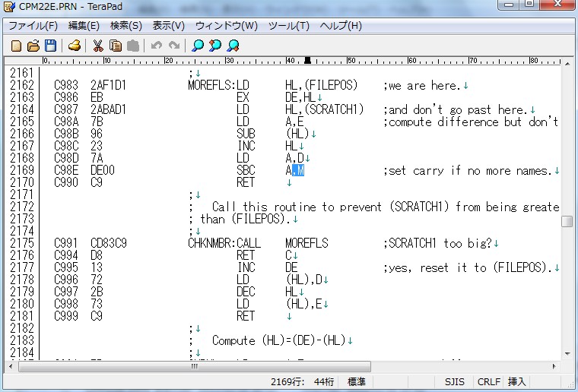578x392 pixels.
Task: Click address C98E on line 2169
Action: coord(66,170)
